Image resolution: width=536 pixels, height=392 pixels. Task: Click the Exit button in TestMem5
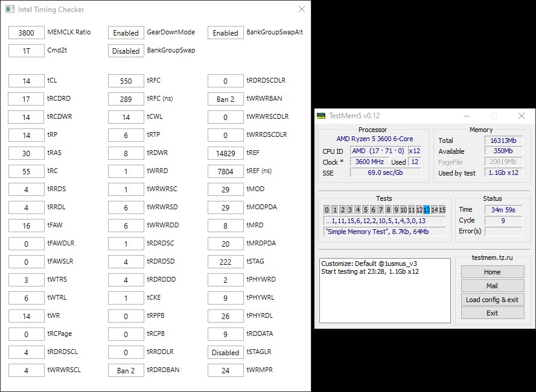(x=493, y=313)
